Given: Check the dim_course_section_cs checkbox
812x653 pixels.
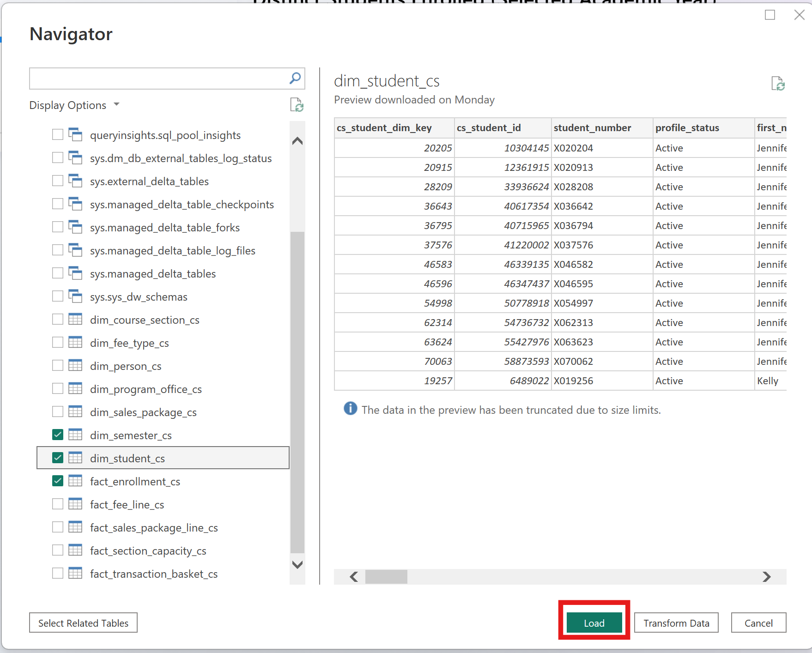Looking at the screenshot, I should coord(58,319).
